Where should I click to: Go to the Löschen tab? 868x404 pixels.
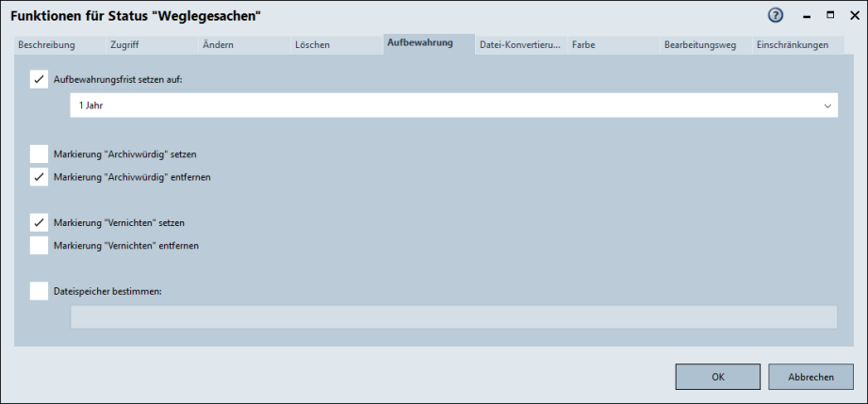coord(312,45)
